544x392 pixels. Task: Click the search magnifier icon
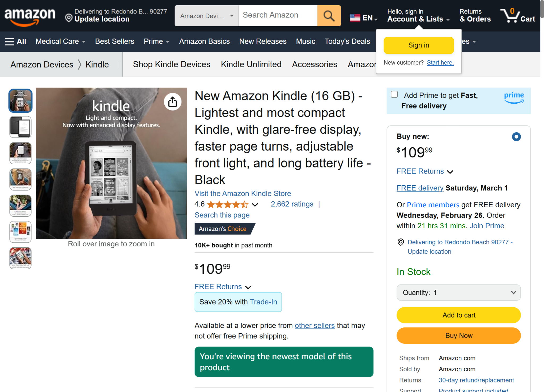coord(329,15)
